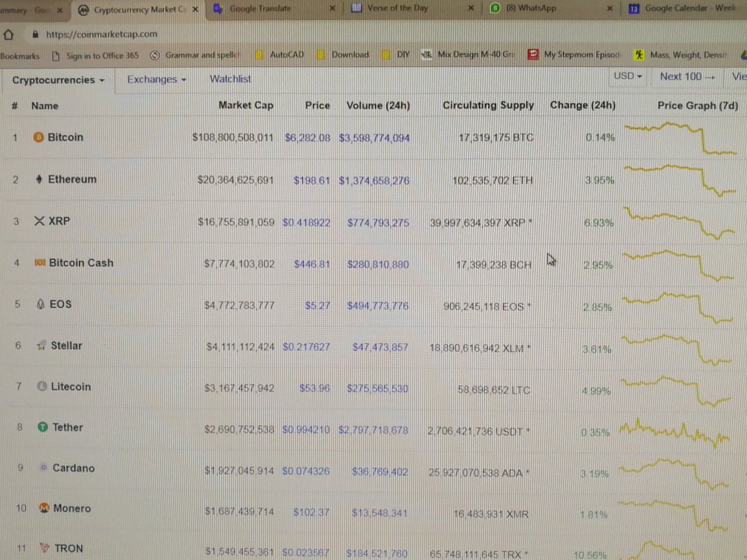The height and width of the screenshot is (560, 747).
Task: Click the Ethereum diamond logo icon
Action: tap(39, 180)
